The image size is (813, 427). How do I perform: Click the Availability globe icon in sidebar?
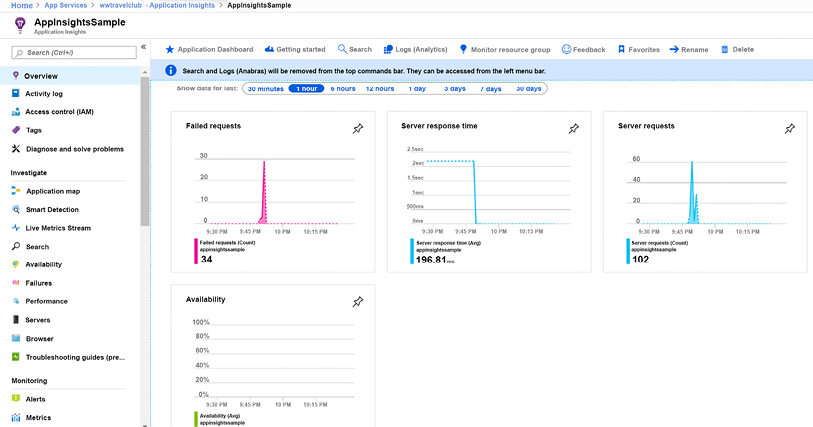tap(16, 264)
